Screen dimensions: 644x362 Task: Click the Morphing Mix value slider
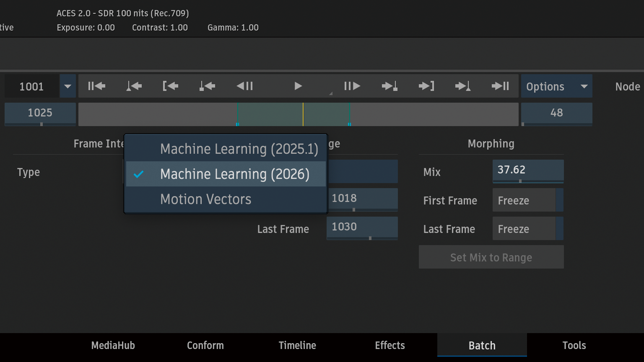[x=527, y=171]
